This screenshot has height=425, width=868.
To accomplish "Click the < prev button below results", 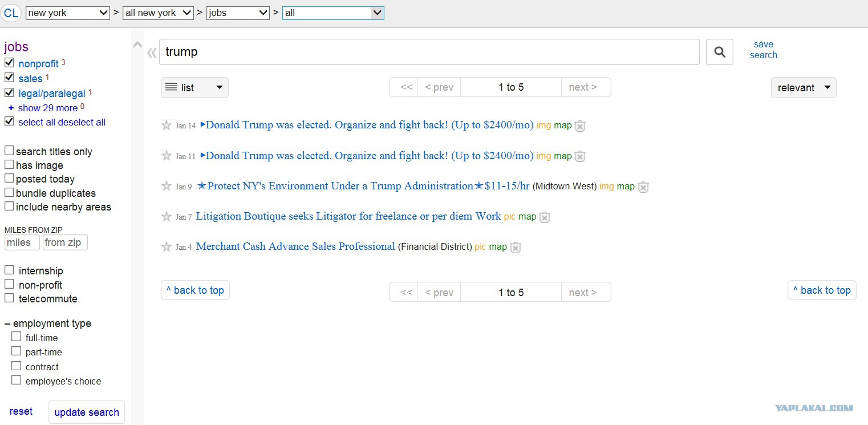I will 439,292.
